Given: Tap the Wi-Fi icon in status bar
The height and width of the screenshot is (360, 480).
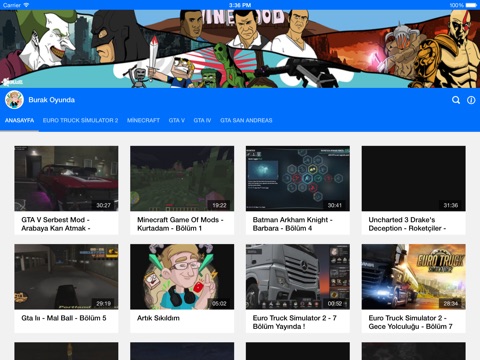Looking at the screenshot, I should [x=26, y=5].
